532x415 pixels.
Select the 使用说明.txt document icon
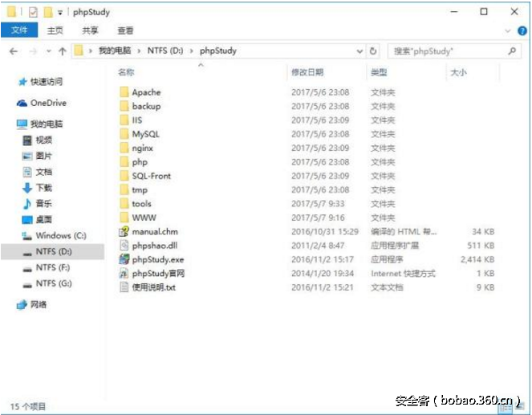(124, 287)
